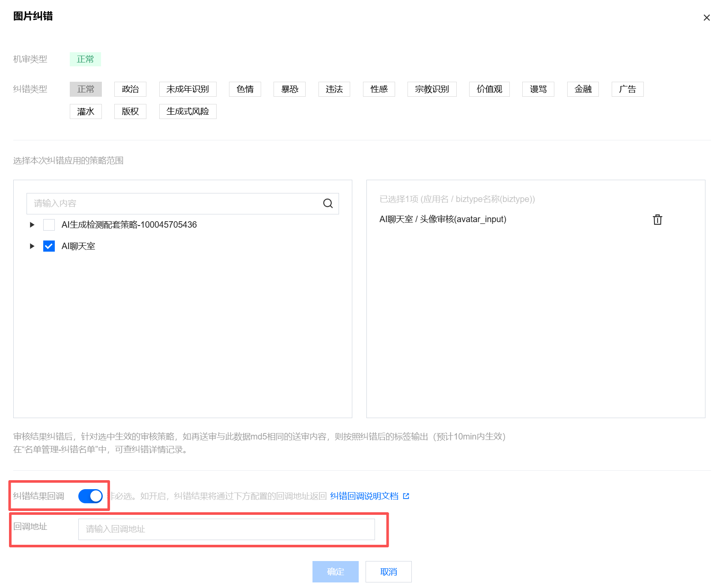720x588 pixels.
Task: Close the 图片纠错 dialog
Action: [x=706, y=18]
